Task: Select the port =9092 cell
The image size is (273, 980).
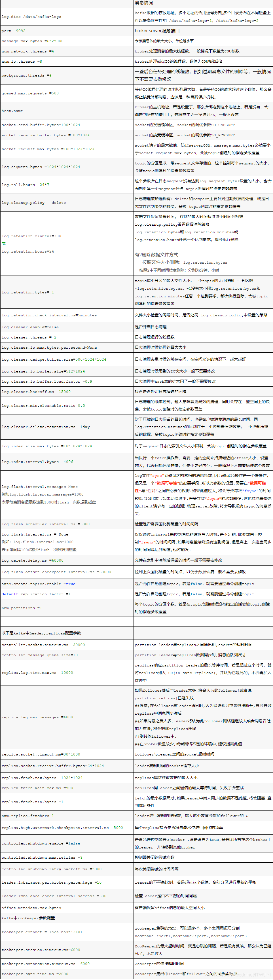Action: coord(67,31)
